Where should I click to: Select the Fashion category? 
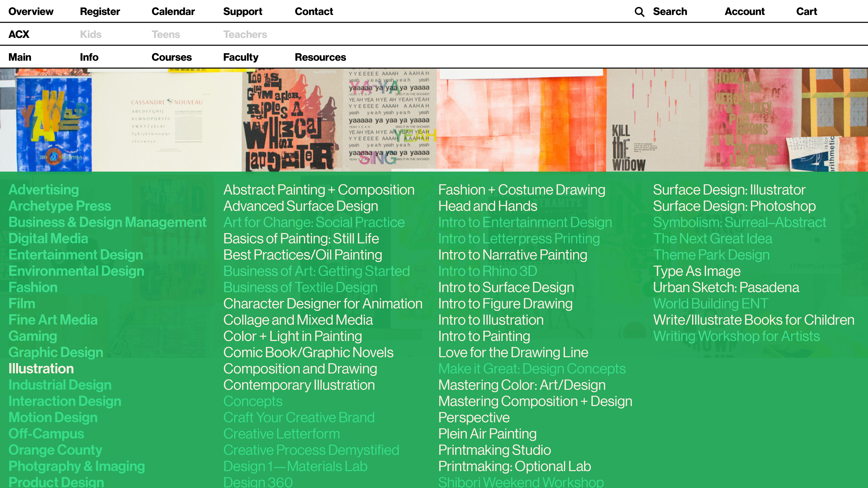pyautogui.click(x=33, y=287)
